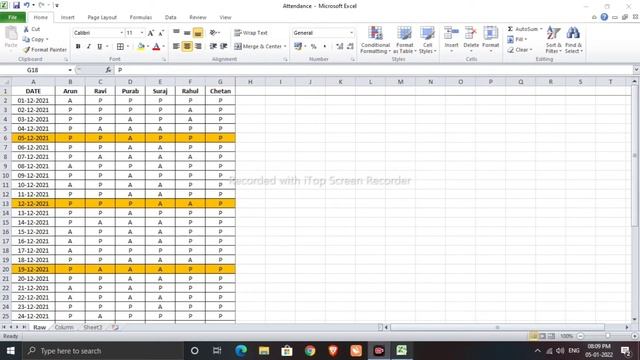The width and height of the screenshot is (640, 360).
Task: Switch to the Insert ribbon tab
Action: [68, 18]
